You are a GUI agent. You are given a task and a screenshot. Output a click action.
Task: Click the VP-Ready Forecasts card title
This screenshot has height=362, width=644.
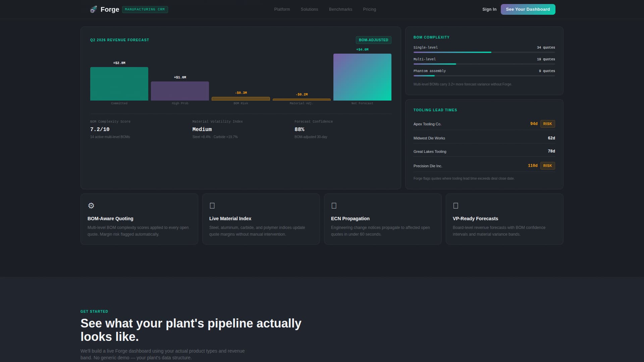click(475, 219)
